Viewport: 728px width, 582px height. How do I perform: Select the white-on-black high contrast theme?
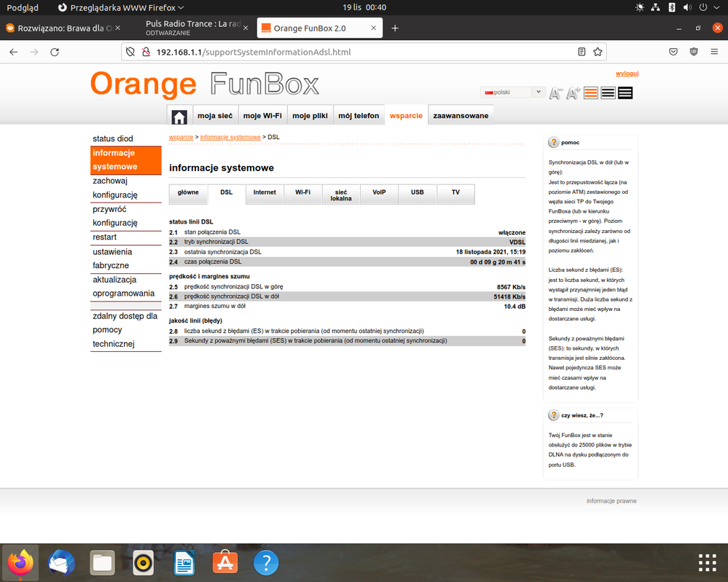tap(625, 93)
